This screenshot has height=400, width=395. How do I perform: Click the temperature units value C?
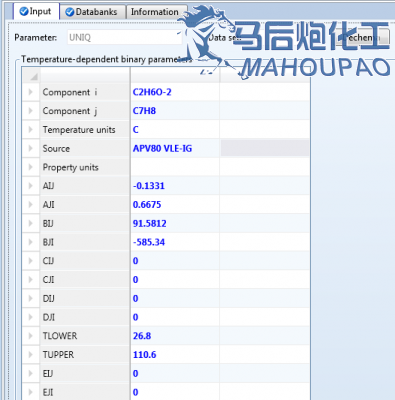(x=175, y=130)
